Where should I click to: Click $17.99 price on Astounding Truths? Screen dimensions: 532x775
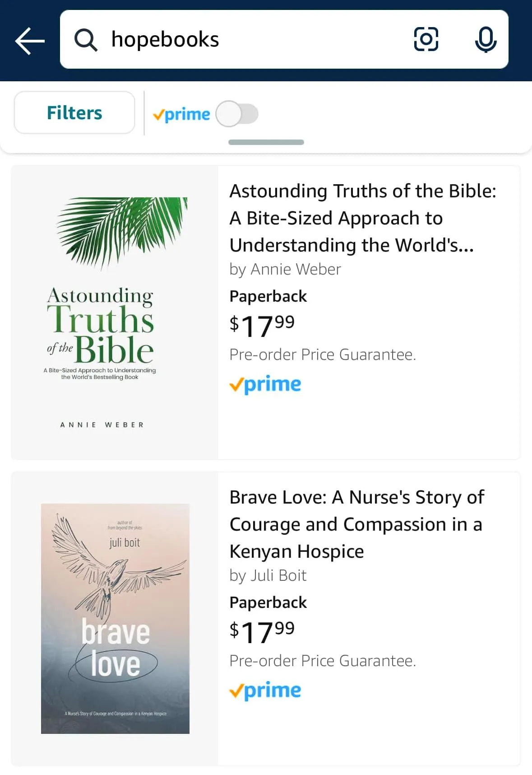[262, 325]
